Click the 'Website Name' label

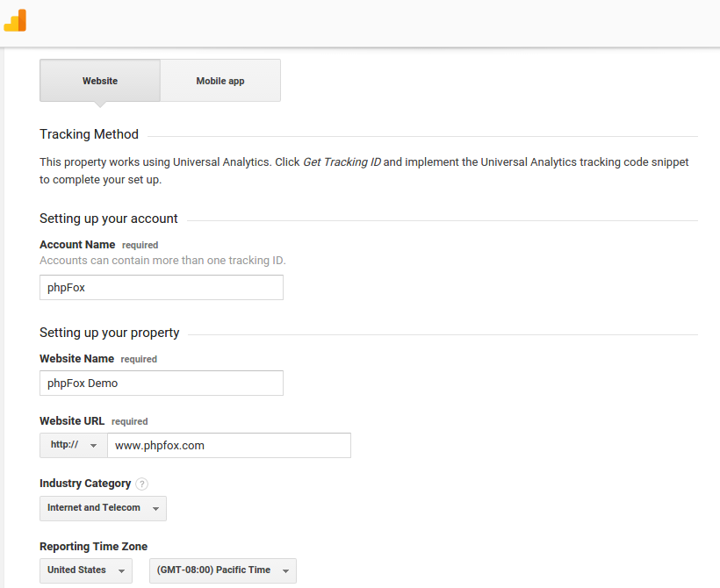coord(76,358)
